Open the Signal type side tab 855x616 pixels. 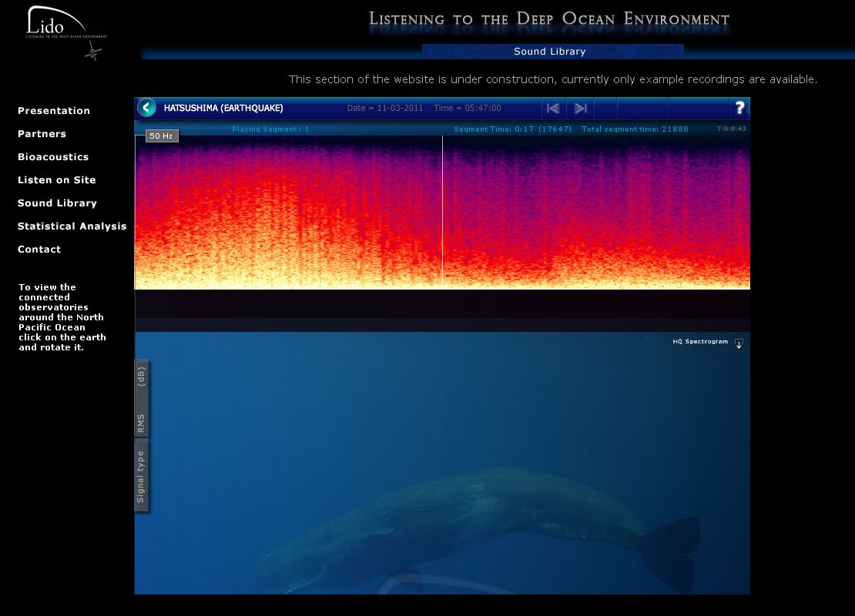tap(141, 477)
